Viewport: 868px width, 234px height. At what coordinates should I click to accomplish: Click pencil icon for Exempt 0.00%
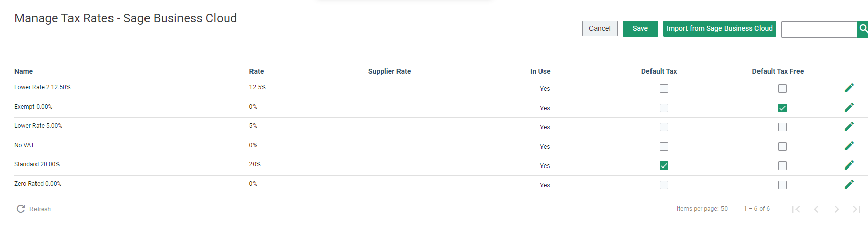(x=849, y=107)
